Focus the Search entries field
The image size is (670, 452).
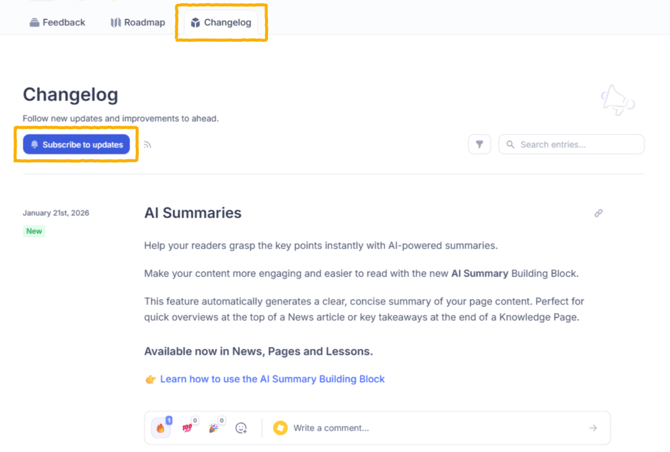pyautogui.click(x=578, y=145)
